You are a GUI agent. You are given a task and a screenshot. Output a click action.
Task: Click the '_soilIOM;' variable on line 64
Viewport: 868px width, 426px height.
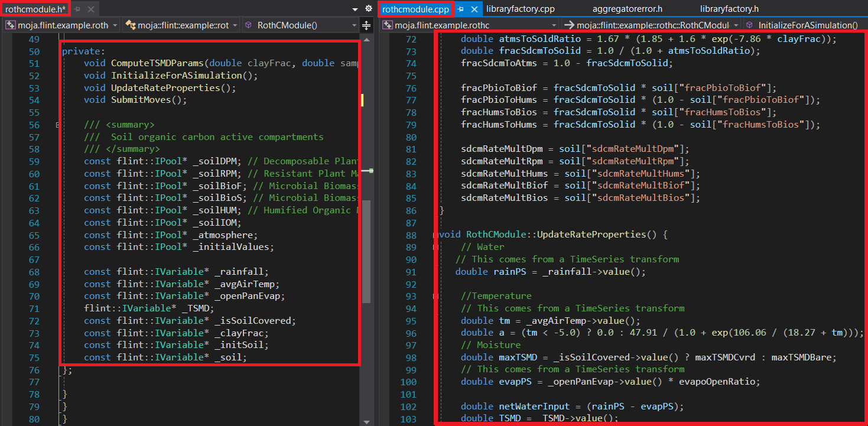[x=217, y=223]
